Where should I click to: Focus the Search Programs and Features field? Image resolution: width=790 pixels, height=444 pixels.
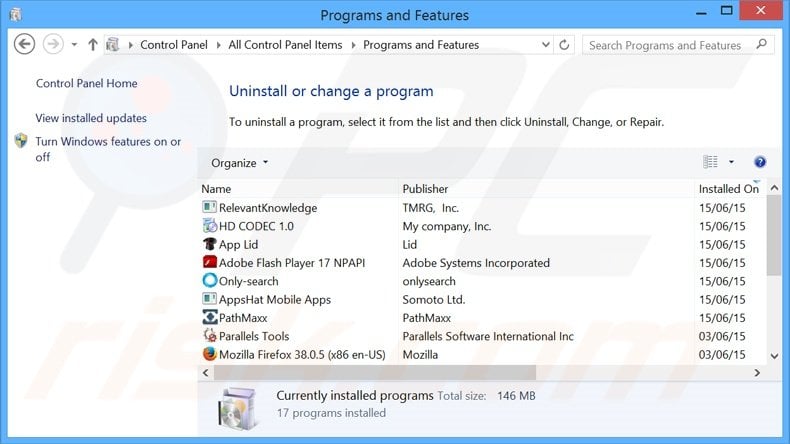(678, 45)
